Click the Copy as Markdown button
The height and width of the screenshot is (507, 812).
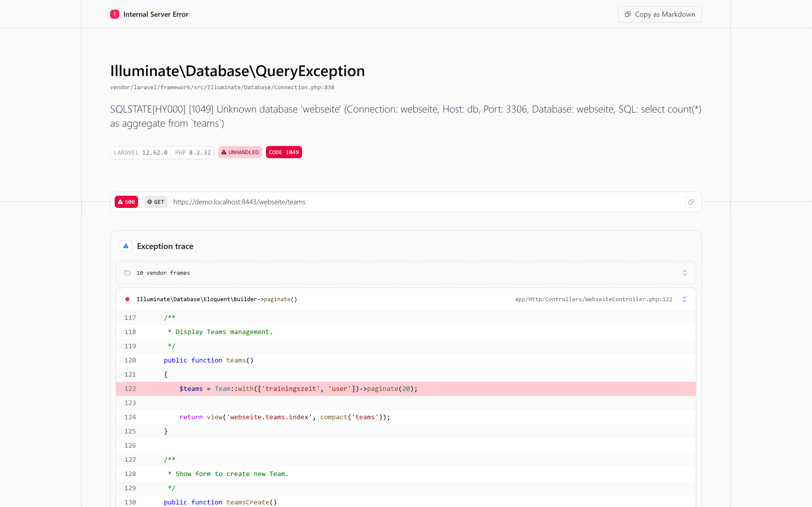click(660, 14)
